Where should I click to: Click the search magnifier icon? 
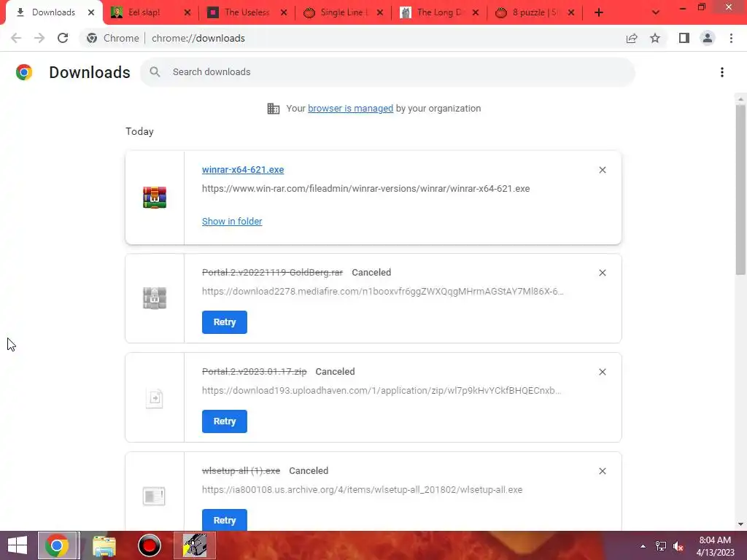click(x=155, y=72)
